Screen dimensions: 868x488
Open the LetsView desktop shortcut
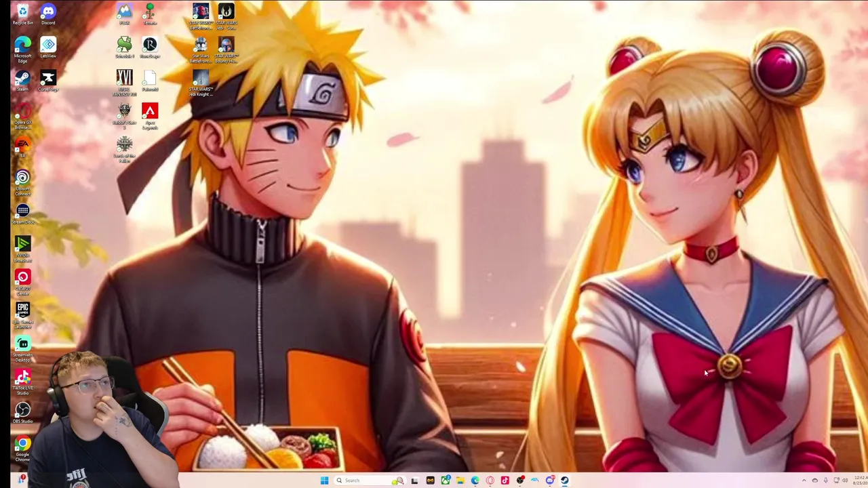point(48,47)
